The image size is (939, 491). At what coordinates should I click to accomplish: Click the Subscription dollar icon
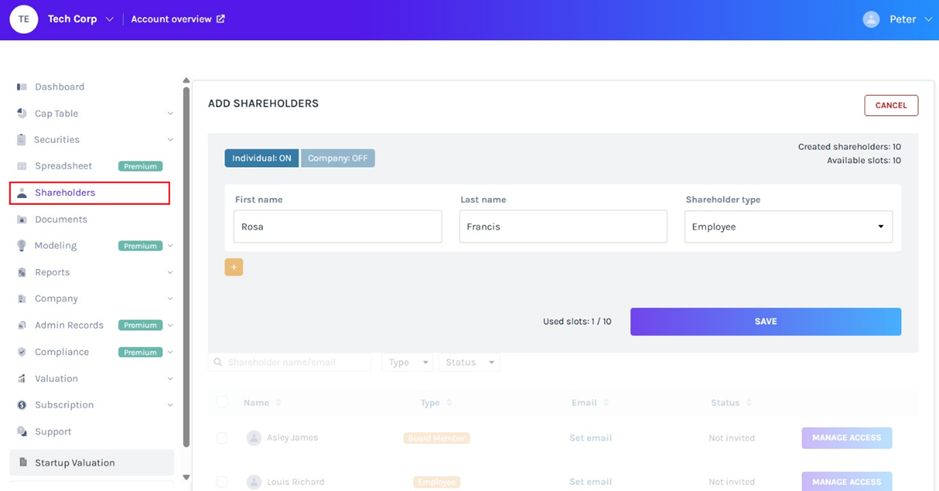pos(22,405)
